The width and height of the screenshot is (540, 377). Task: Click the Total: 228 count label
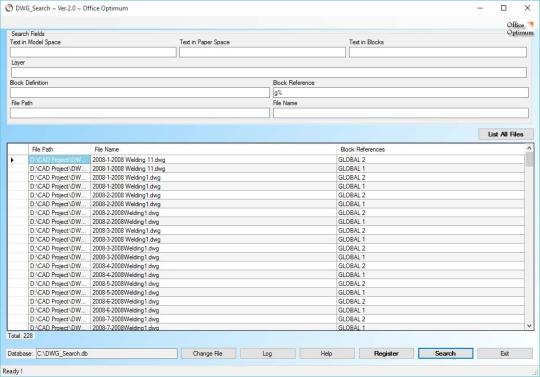pos(20,335)
